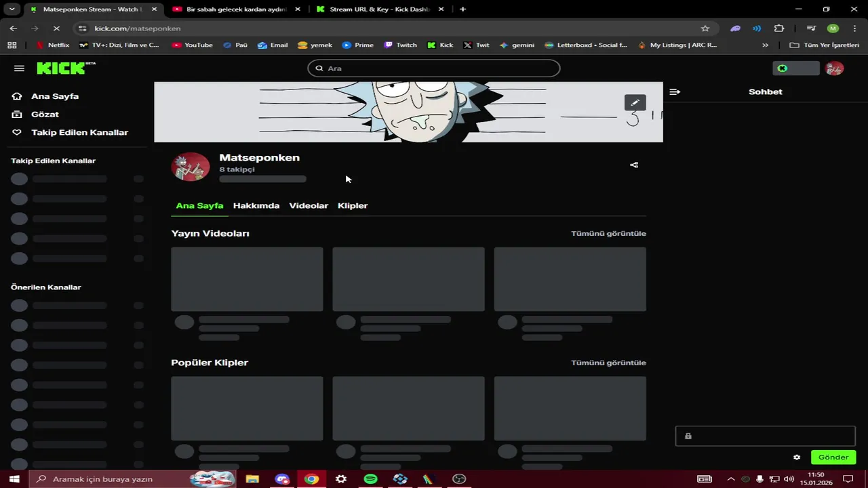Bookmark this page with star icon
This screenshot has height=488, width=868.
(x=705, y=28)
